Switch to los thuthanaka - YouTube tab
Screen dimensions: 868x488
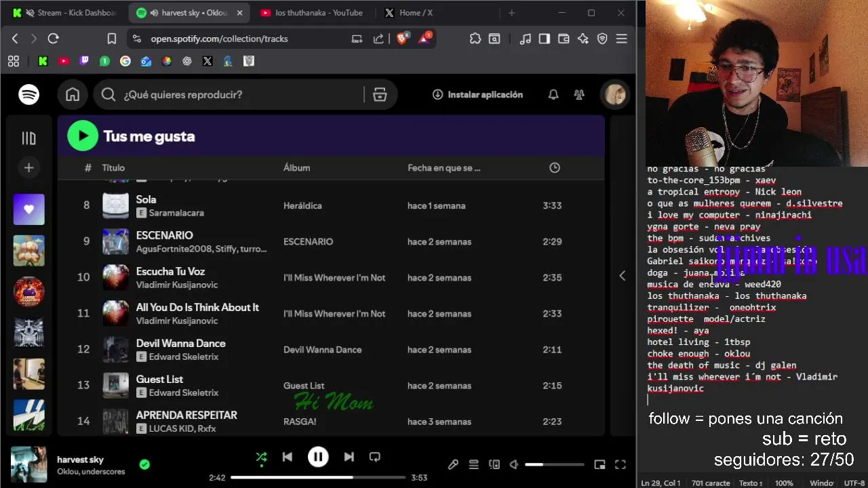coord(313,13)
